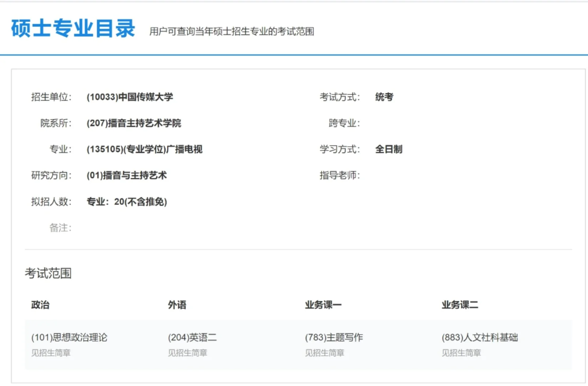
Task: Click 见招生简章 under 主题写作
Action: 324,353
